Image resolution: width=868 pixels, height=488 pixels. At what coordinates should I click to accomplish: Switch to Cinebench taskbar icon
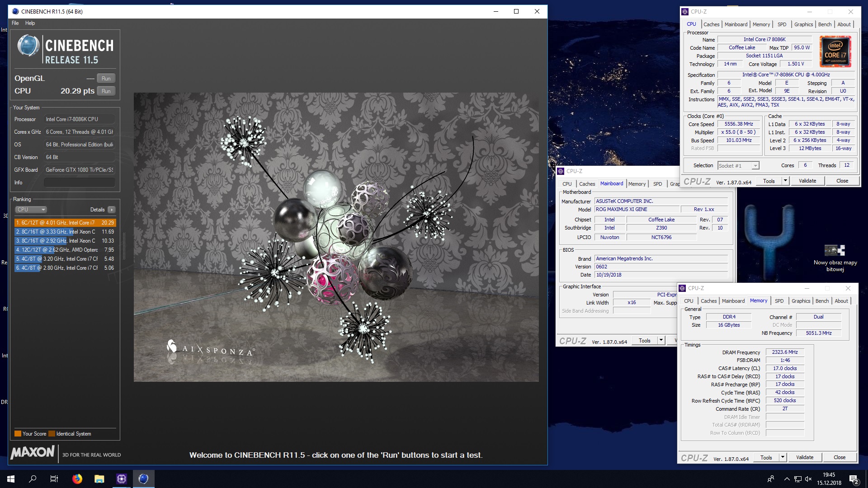click(x=143, y=479)
